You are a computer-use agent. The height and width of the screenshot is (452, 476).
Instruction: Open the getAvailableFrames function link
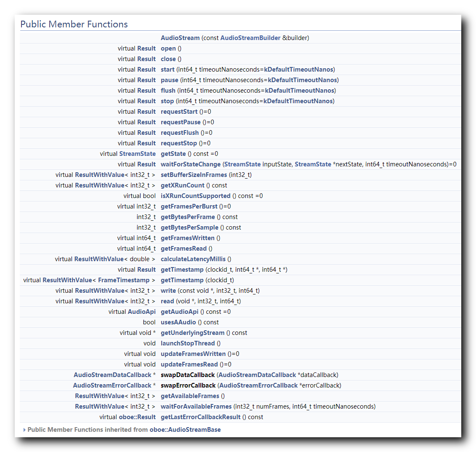(x=190, y=396)
